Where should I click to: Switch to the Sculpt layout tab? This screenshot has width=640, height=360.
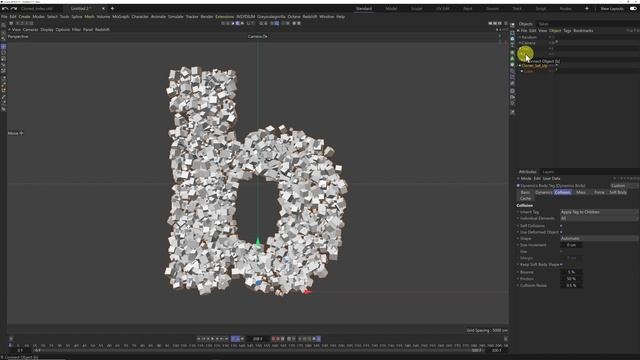pyautogui.click(x=416, y=9)
